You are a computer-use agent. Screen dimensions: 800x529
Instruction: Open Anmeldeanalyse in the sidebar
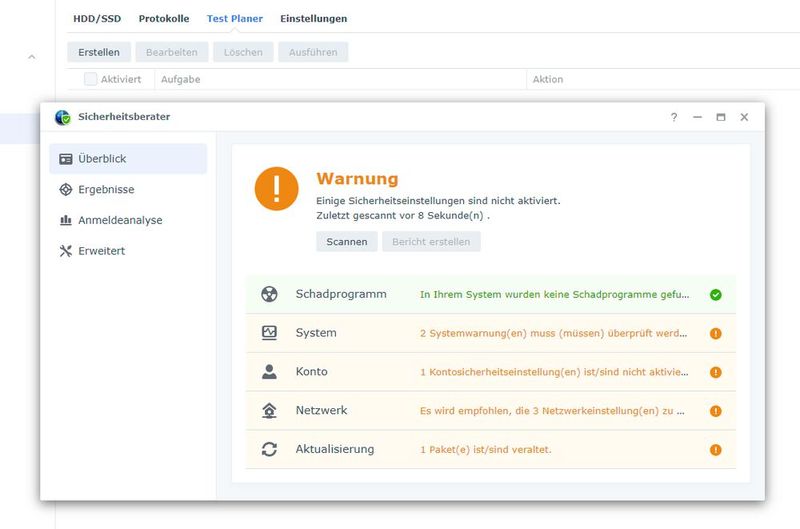[128, 220]
